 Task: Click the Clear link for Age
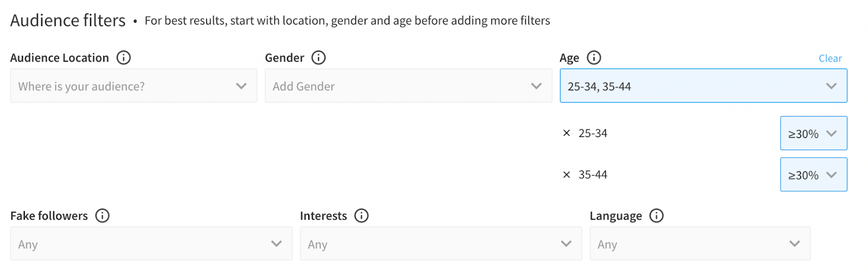(830, 58)
